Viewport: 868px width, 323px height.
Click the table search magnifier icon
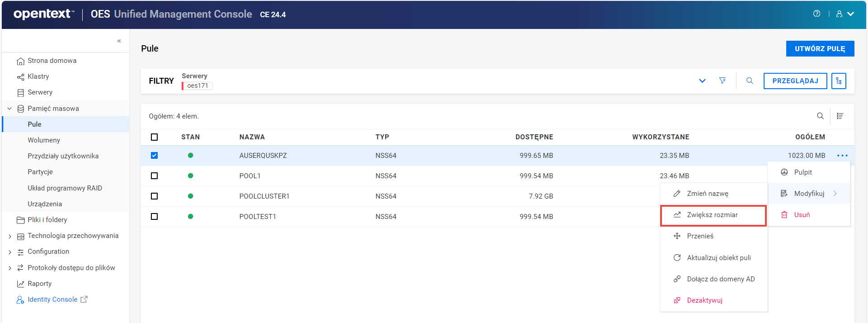click(x=820, y=116)
